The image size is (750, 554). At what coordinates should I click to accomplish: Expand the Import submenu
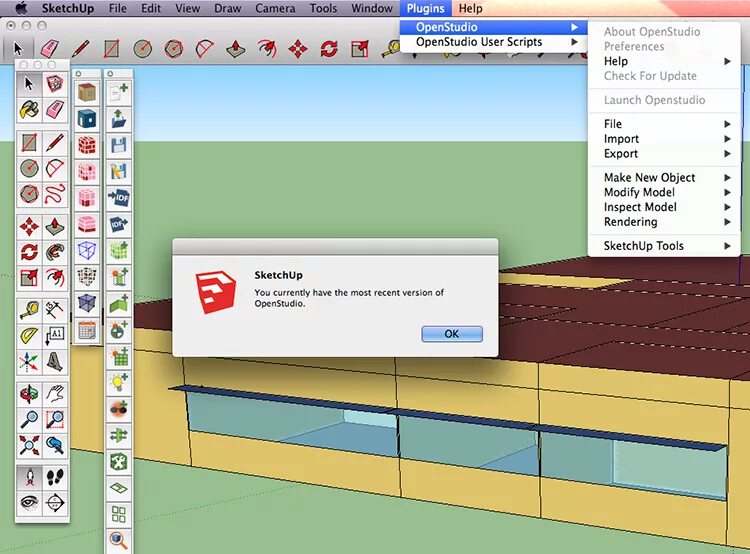click(x=664, y=139)
